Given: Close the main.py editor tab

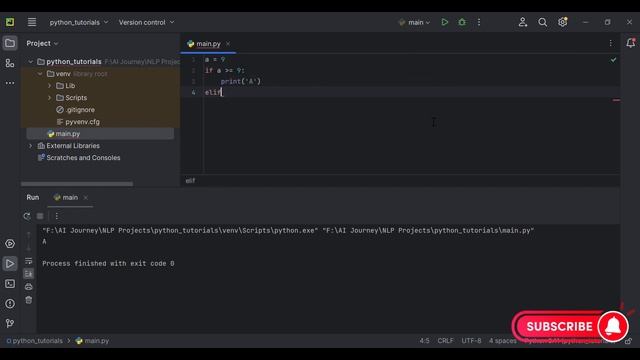Looking at the screenshot, I should point(228,44).
